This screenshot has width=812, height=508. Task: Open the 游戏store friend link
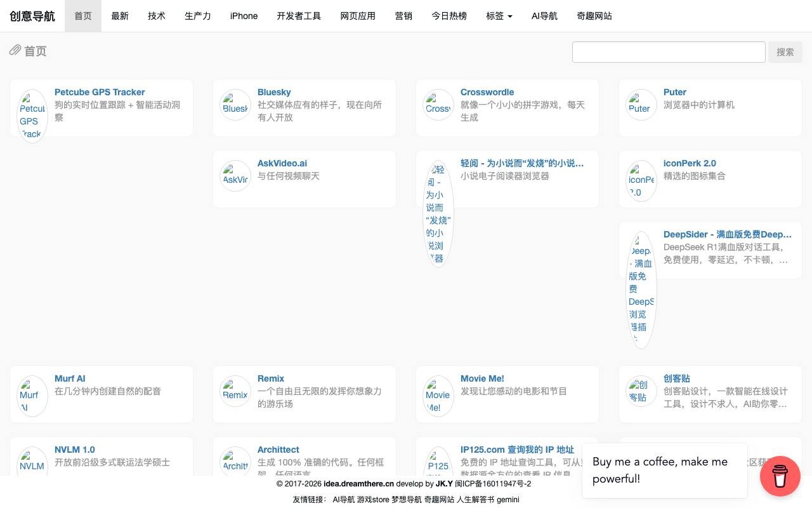[x=373, y=500]
